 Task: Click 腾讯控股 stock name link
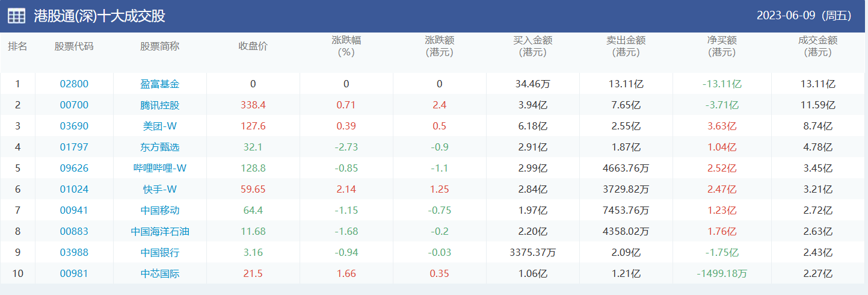click(159, 105)
